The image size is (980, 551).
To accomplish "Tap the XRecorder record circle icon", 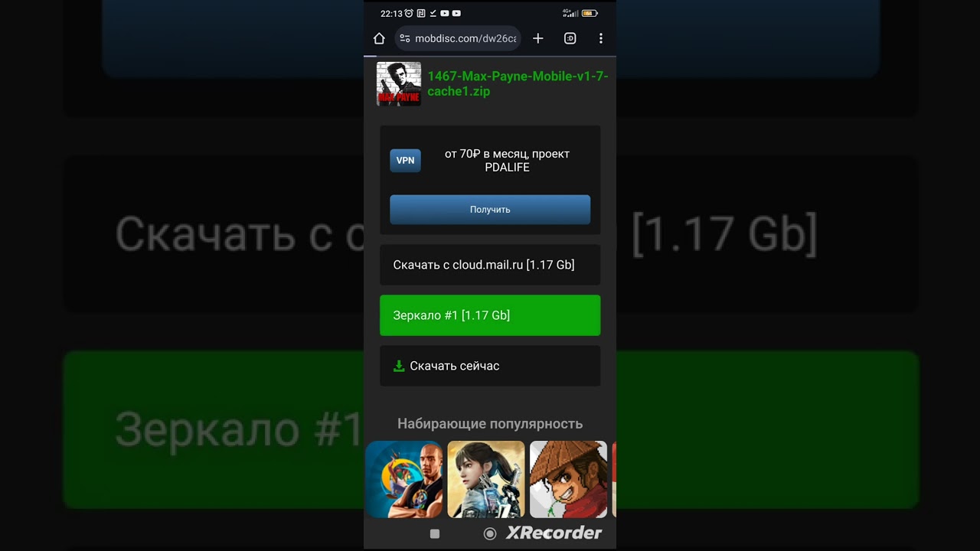I will (x=490, y=534).
